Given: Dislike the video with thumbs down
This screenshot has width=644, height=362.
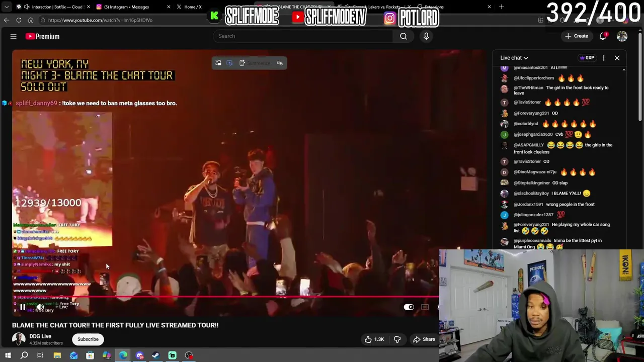Looking at the screenshot, I should [397, 339].
